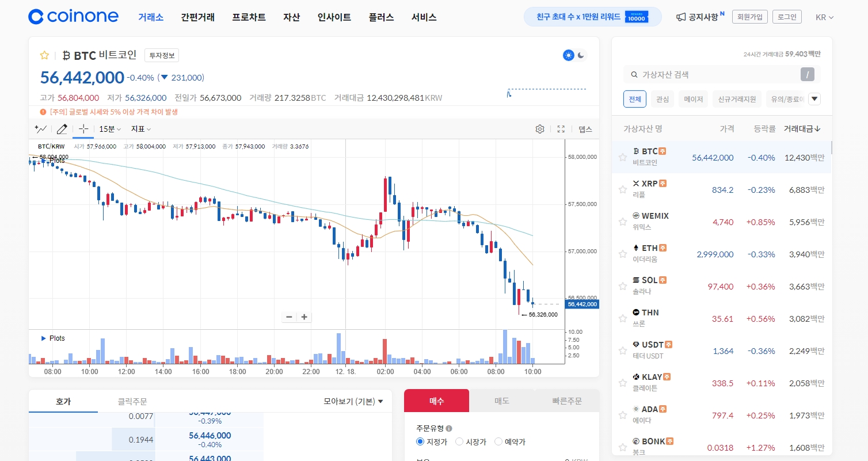Select the pencil drawing tool in chart toolbar
Viewport: 868px width, 461px height.
click(62, 129)
